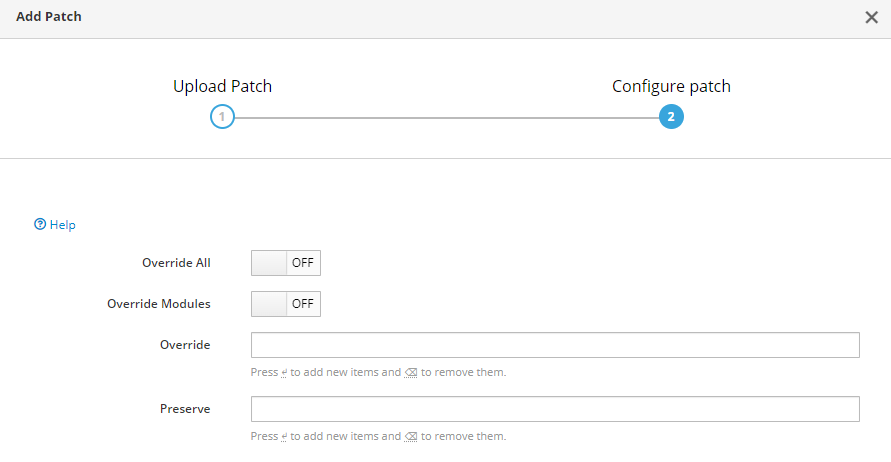Screen dimensions: 891x462
Task: Focus the Preserve input field
Action: (x=555, y=409)
